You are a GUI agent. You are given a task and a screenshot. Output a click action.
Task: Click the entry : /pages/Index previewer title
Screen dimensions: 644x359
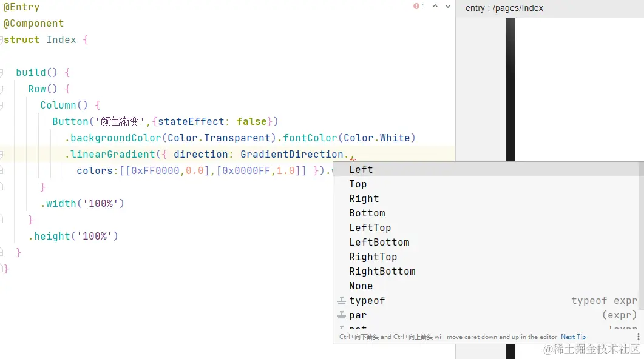pos(504,8)
